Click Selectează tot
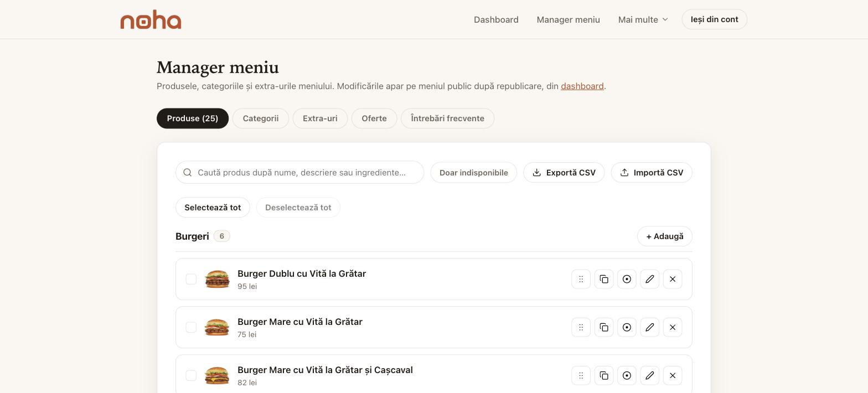The width and height of the screenshot is (868, 393). pos(213,208)
